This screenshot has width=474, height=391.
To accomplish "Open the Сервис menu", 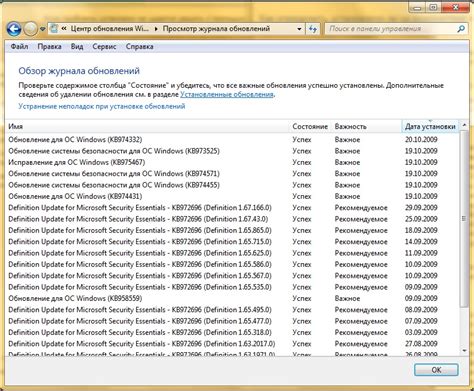I will click(104, 46).
